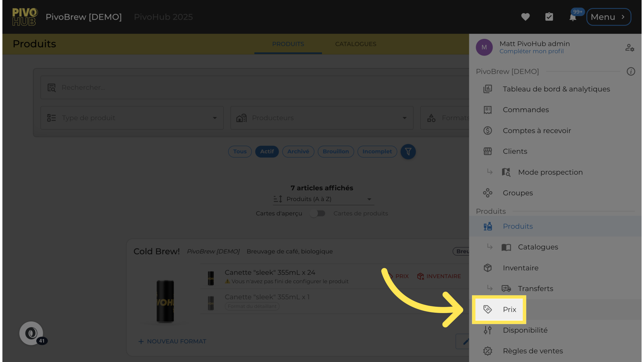Click the Règles de ventes badge icon

(487, 351)
